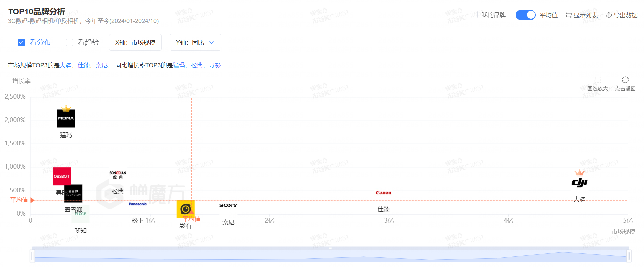Image resolution: width=644 pixels, height=267 pixels.
Task: Click the DJI logo data point
Action: (x=579, y=182)
